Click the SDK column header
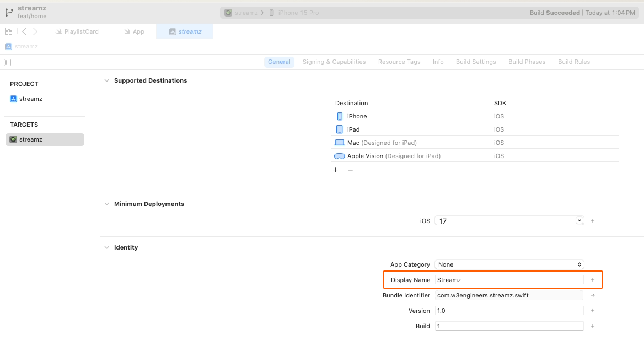This screenshot has height=341, width=644. (x=500, y=103)
